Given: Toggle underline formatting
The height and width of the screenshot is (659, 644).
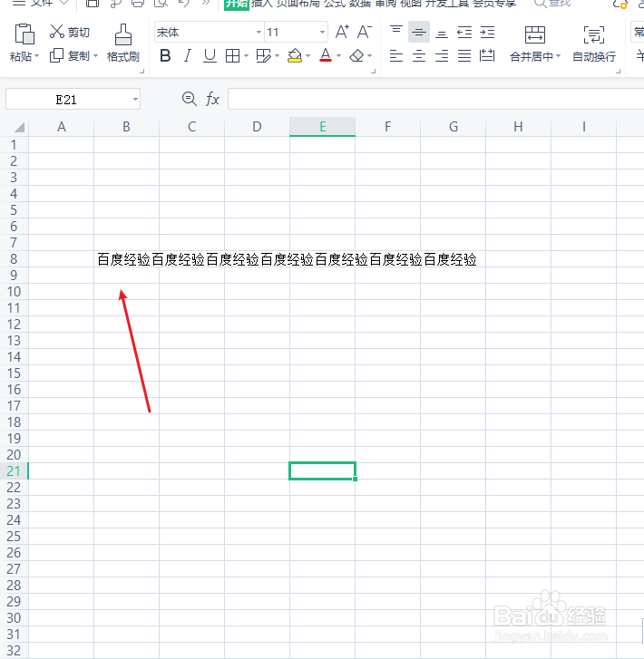Looking at the screenshot, I should pyautogui.click(x=210, y=55).
